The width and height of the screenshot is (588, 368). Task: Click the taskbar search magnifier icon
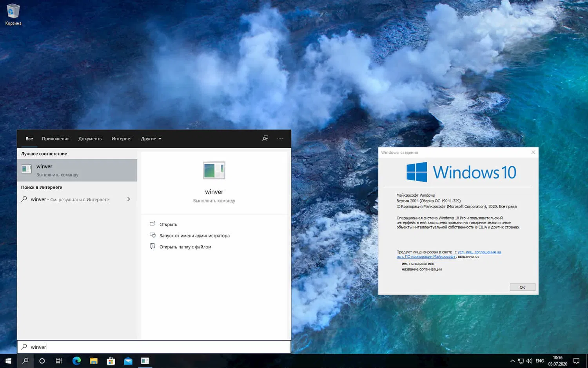pyautogui.click(x=25, y=361)
